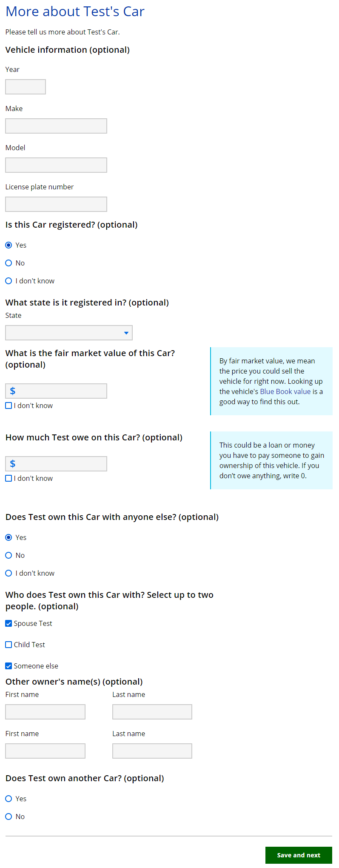Screen dimensions: 339x868
Task: Uncheck the Spouse Test checkbox
Action: [x=9, y=623]
